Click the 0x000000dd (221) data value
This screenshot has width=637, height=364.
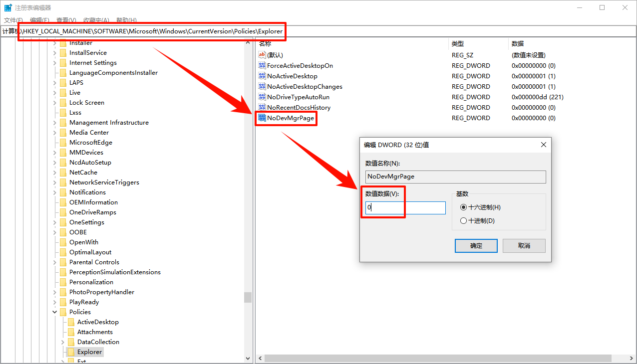click(x=537, y=97)
